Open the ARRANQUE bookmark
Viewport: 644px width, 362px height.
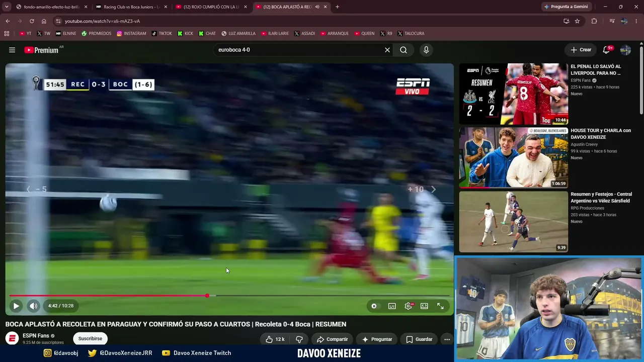[x=334, y=34]
